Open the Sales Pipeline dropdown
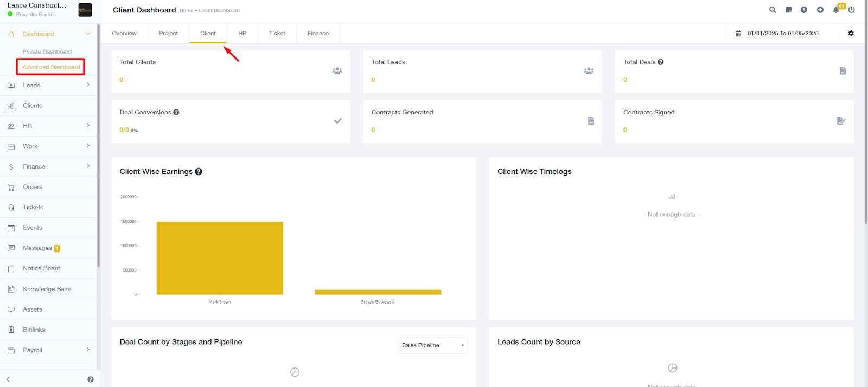 (x=433, y=345)
